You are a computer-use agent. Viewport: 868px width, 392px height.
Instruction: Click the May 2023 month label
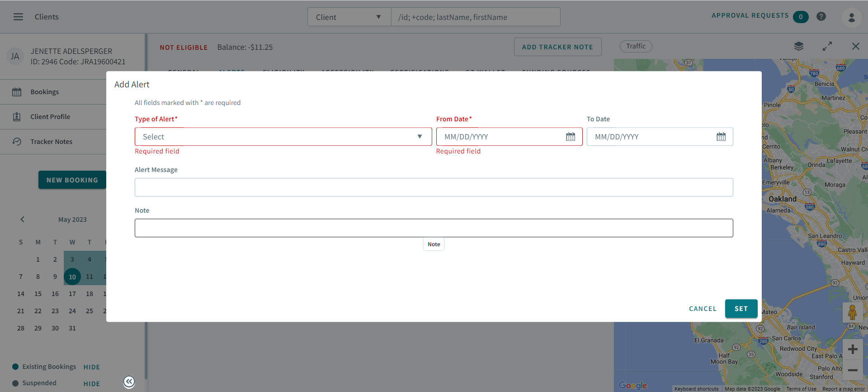tap(72, 220)
